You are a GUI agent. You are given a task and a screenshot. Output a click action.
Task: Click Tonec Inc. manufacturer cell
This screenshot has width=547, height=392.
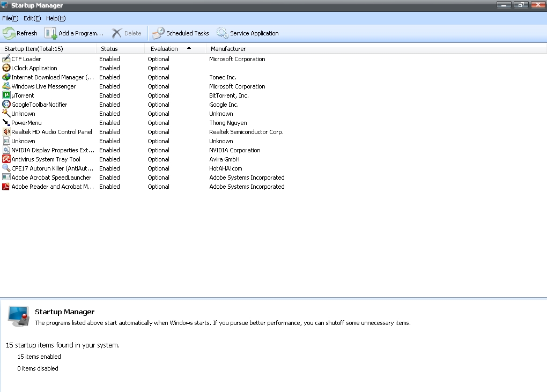coord(223,77)
